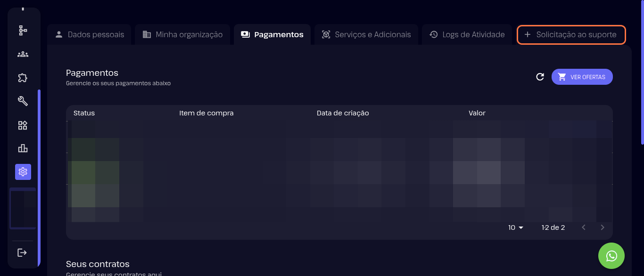
Task: Open the Serviços e Adicionais tab
Action: point(366,34)
